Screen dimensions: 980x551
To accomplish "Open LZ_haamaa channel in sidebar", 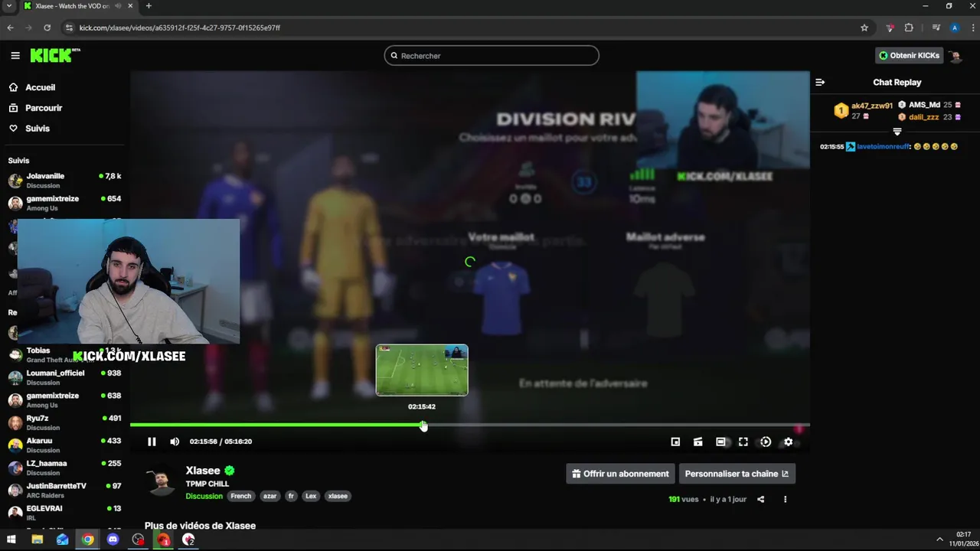I will 65,468.
